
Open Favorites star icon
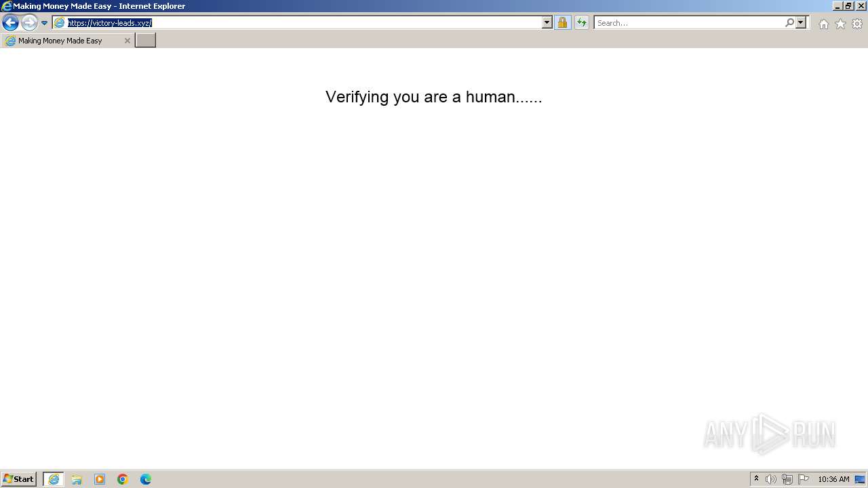pos(840,24)
